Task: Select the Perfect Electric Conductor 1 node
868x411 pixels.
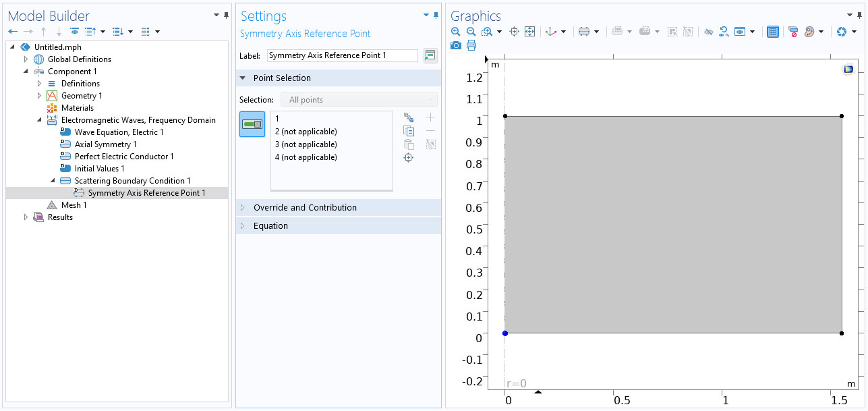Action: click(124, 157)
